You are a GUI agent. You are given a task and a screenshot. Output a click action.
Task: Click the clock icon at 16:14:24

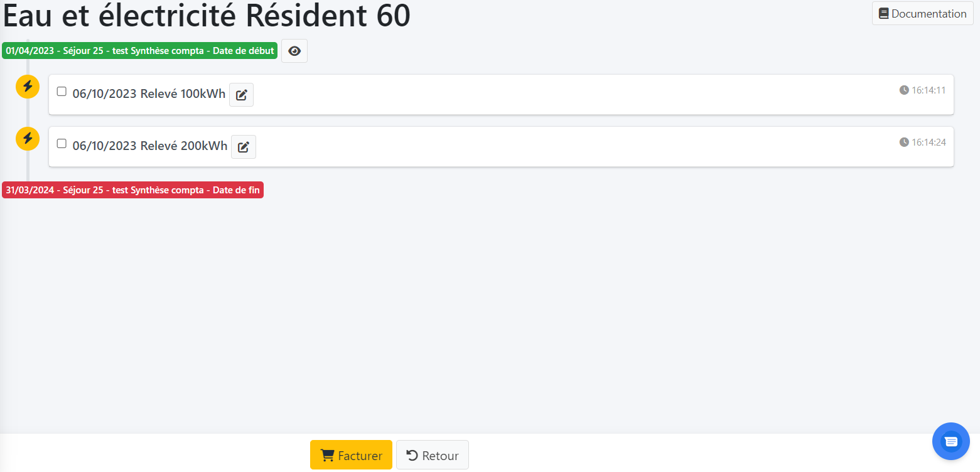pos(904,142)
